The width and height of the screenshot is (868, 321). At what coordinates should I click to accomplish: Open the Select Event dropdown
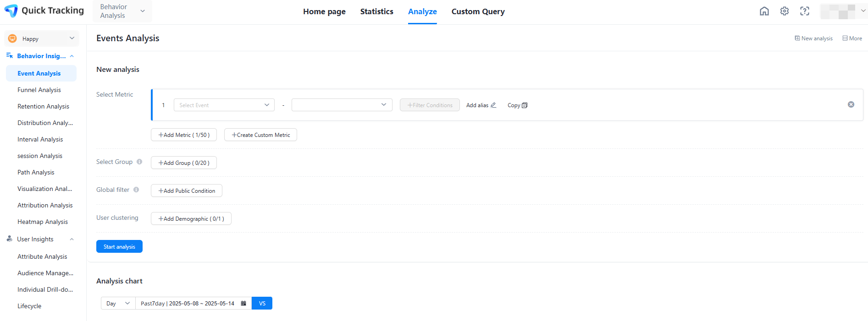224,105
